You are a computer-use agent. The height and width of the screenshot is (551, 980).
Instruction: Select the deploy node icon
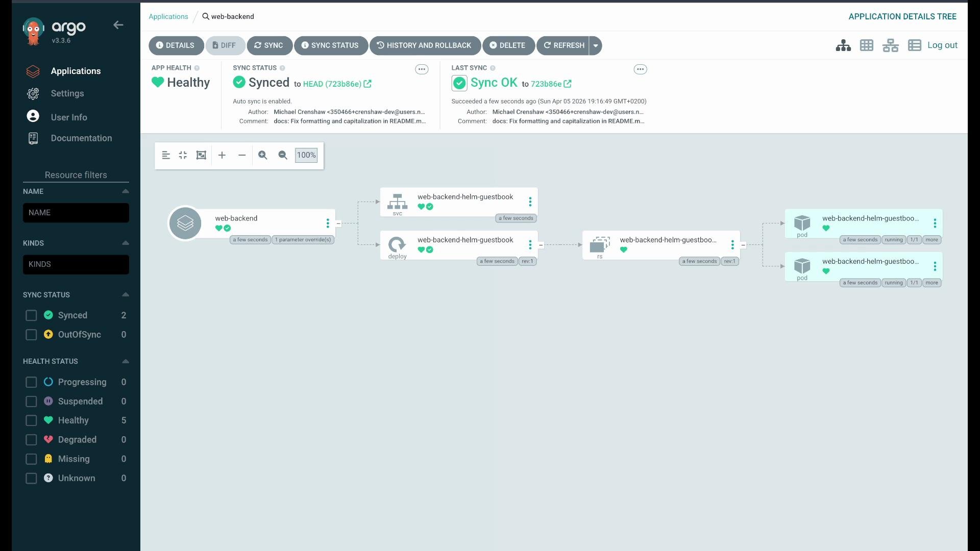(x=398, y=244)
